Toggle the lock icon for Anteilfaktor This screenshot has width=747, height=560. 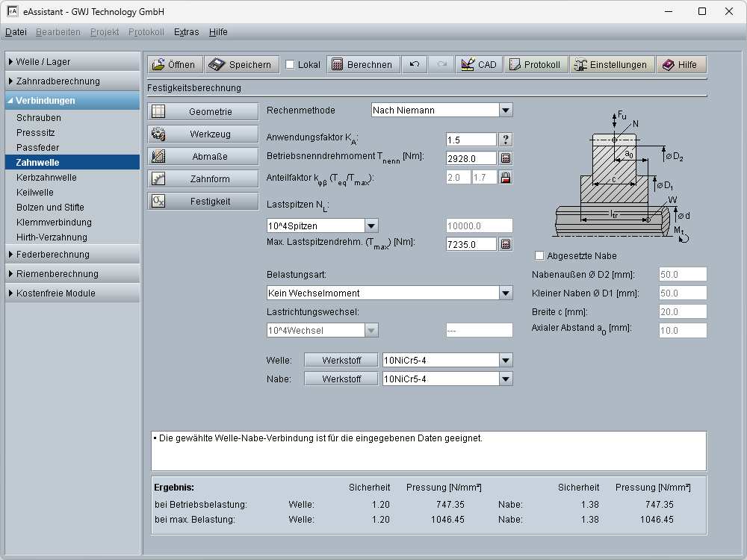pos(506,178)
